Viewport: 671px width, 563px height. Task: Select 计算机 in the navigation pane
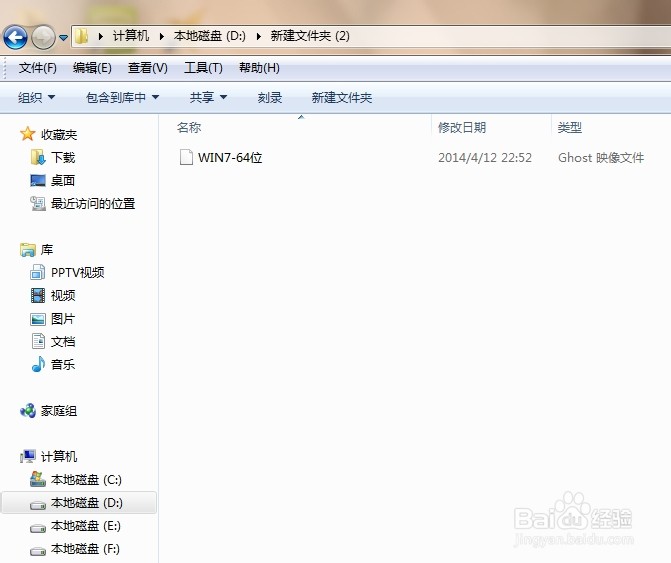(59, 457)
